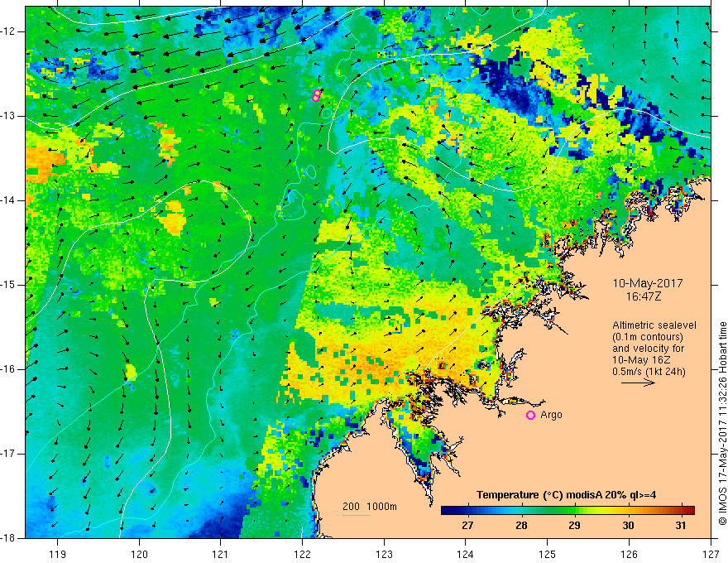
Task: Select the 'Altimetric sealevel' text line
Action: point(654,325)
